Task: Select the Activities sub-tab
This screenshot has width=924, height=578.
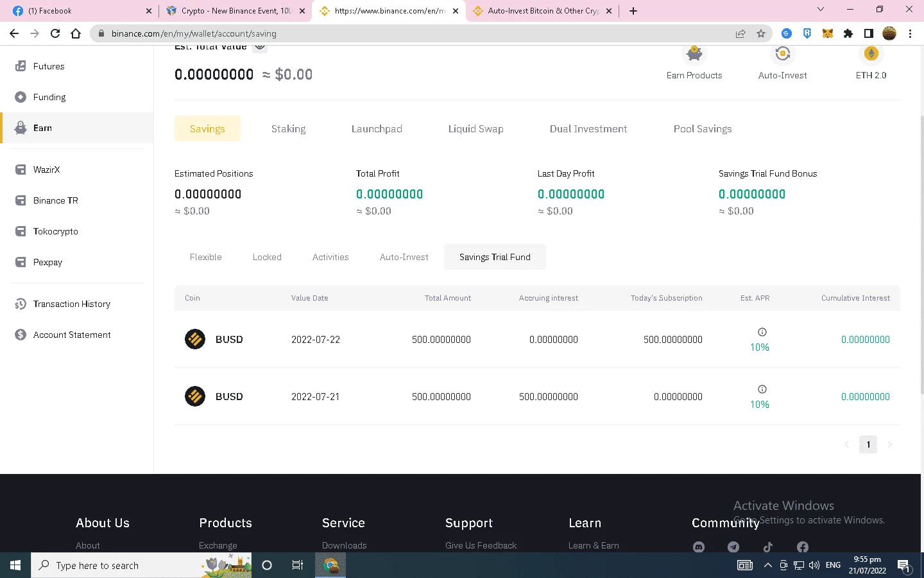Action: [x=330, y=257]
